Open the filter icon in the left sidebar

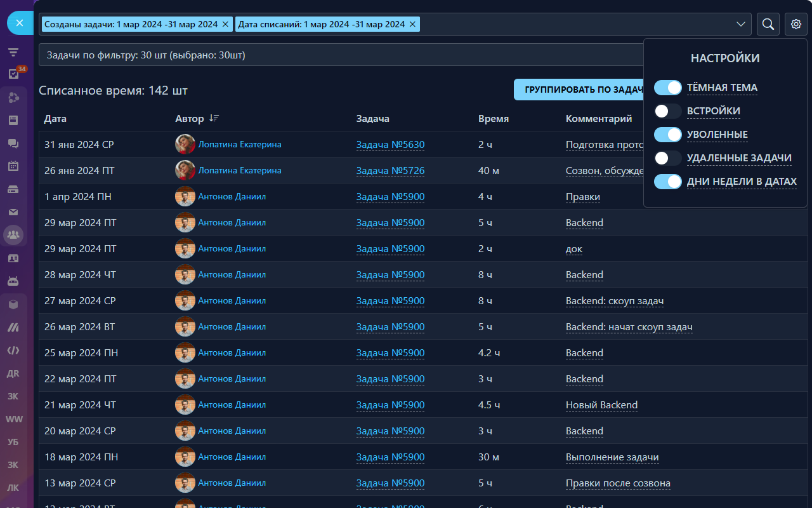coord(13,52)
